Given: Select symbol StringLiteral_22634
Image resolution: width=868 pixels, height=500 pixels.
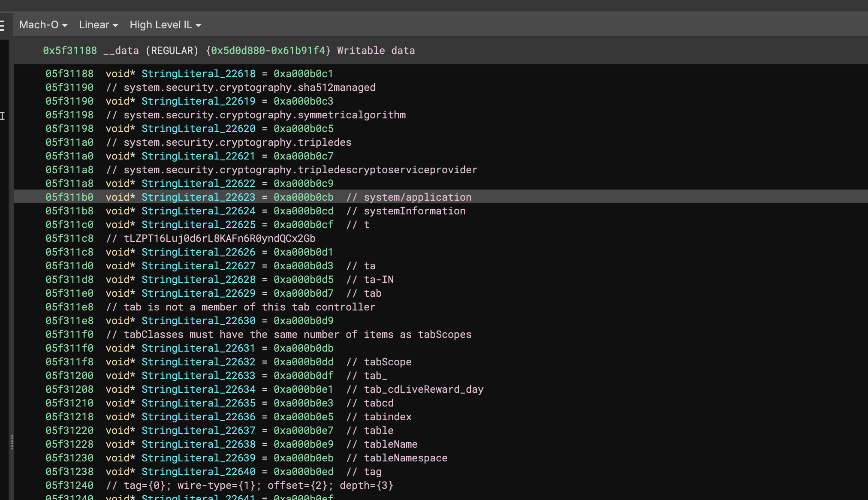Looking at the screenshot, I should click(199, 389).
